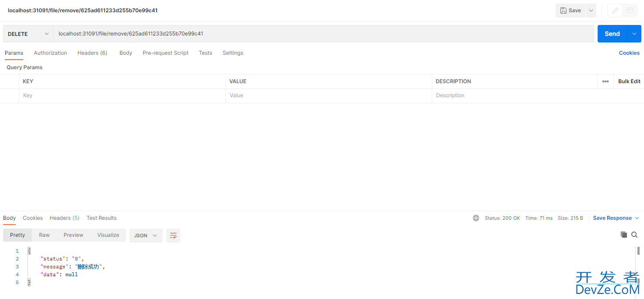Switch to the request Body tab
The width and height of the screenshot is (644, 299).
click(x=126, y=53)
